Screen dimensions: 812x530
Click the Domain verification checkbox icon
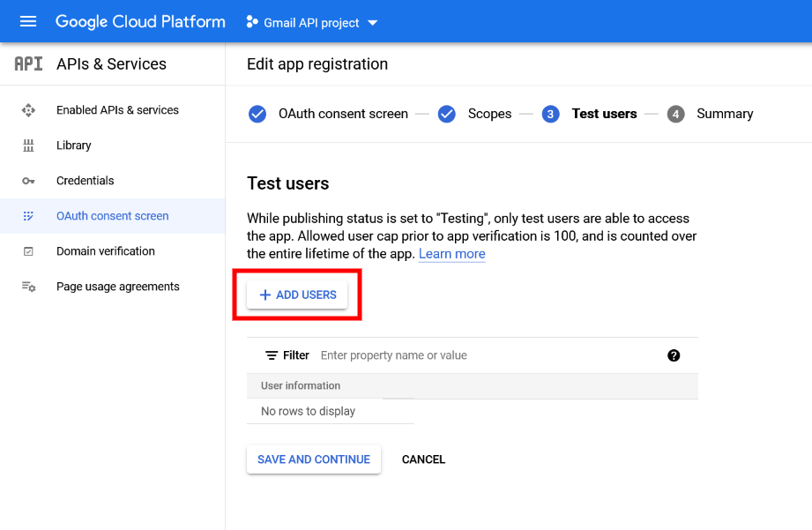point(28,251)
